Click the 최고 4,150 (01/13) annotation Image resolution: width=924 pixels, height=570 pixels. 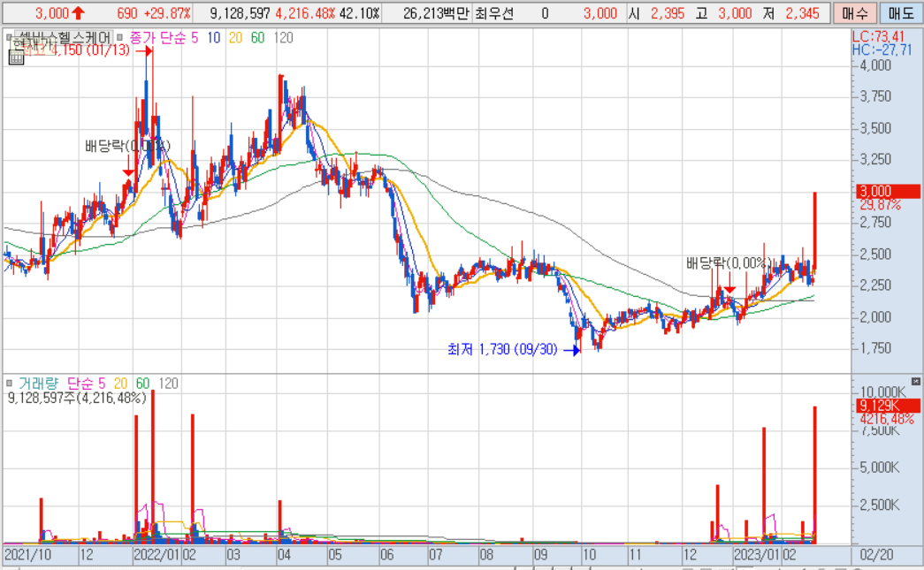tap(74, 50)
